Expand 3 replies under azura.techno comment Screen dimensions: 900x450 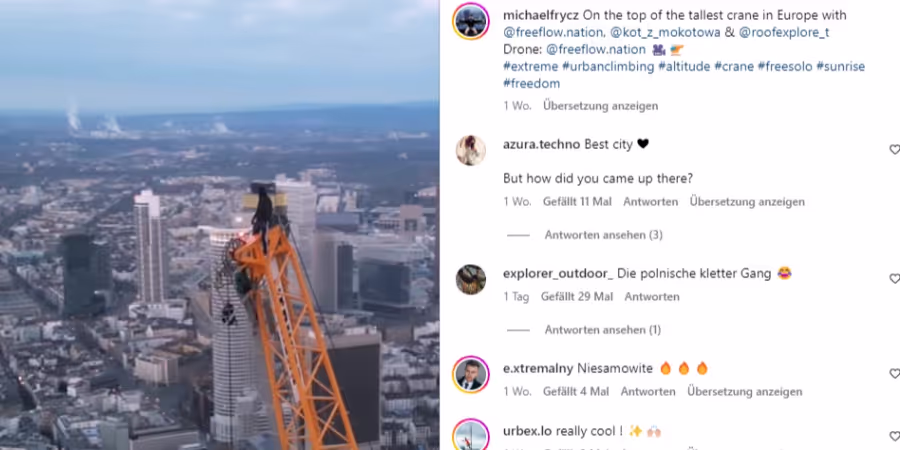[603, 235]
